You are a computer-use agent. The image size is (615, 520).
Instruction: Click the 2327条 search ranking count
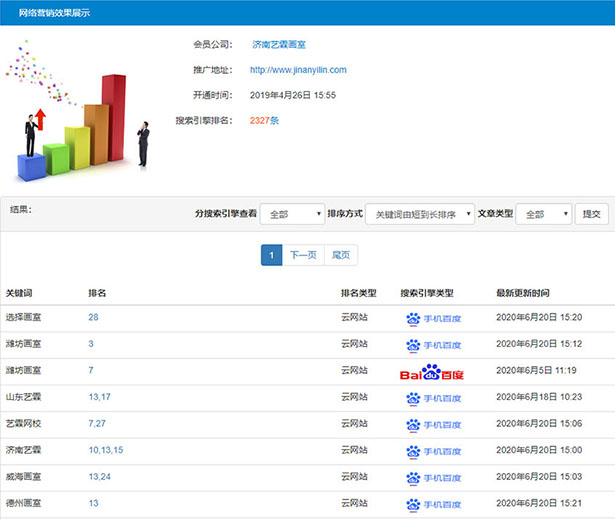(x=264, y=121)
